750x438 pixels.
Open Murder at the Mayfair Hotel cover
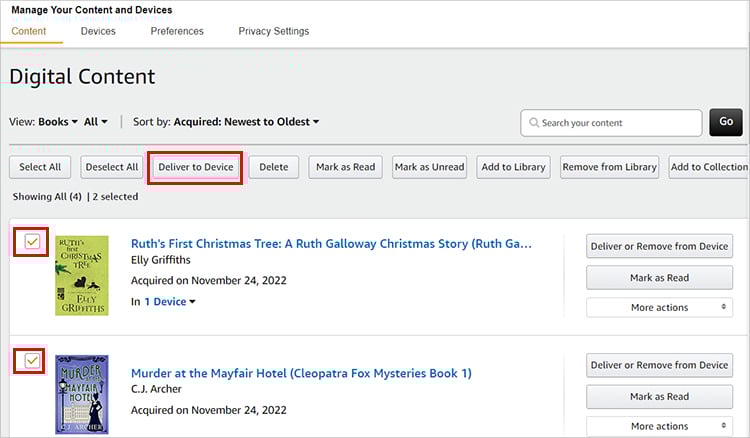click(81, 393)
